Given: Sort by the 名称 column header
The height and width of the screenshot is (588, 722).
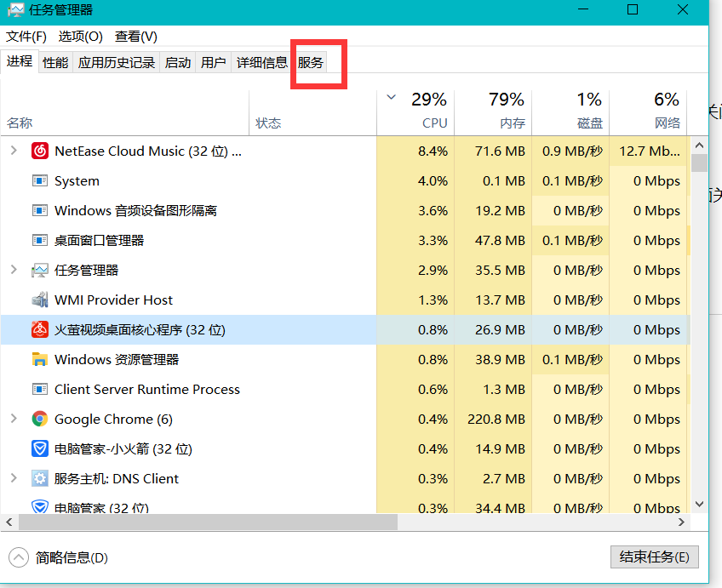Looking at the screenshot, I should (125, 112).
